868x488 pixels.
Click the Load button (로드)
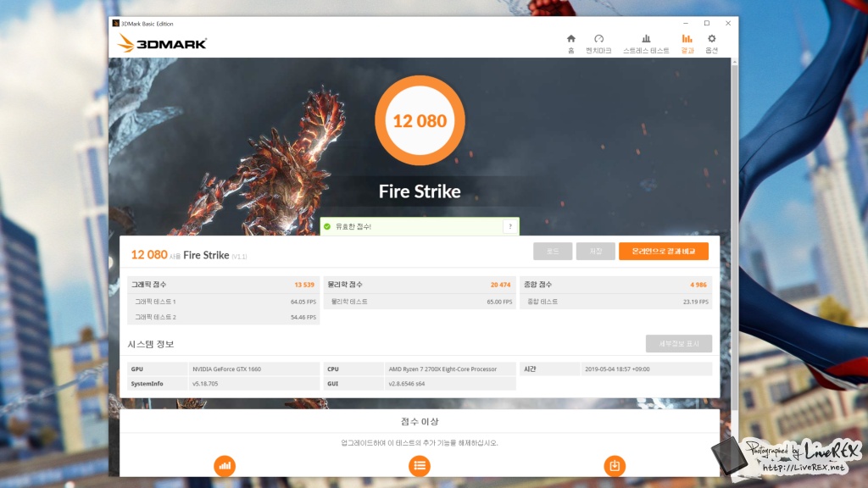tap(553, 251)
